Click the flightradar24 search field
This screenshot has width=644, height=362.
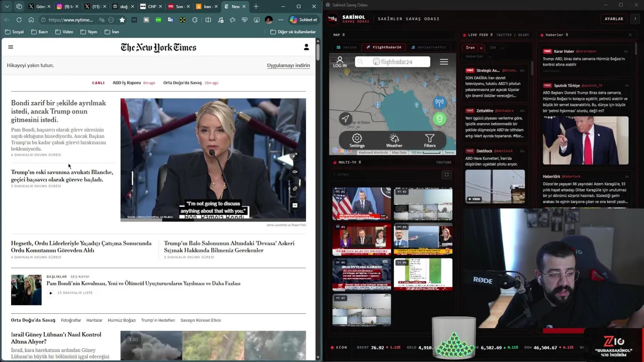(392, 62)
